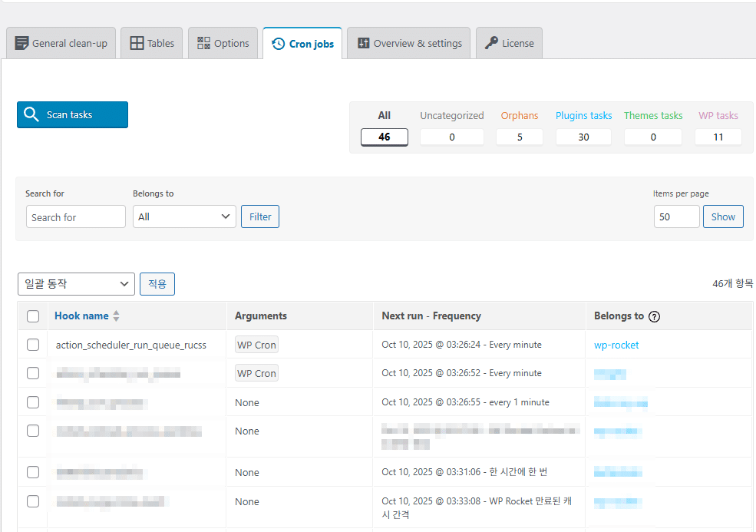Select the checkbox on the second cron row

click(x=33, y=373)
